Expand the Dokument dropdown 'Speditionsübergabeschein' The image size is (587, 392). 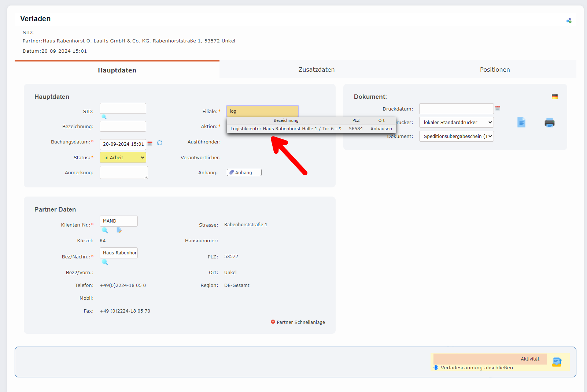[x=456, y=136]
